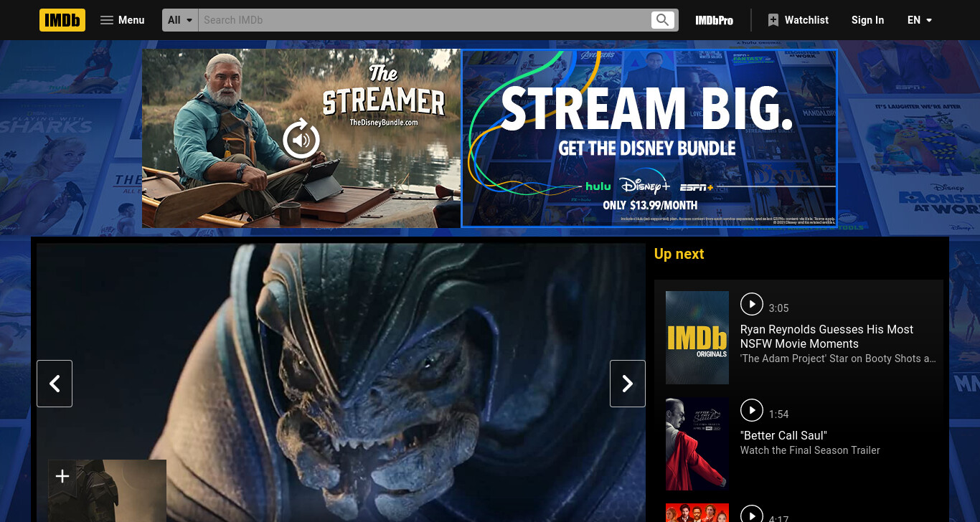The height and width of the screenshot is (522, 980).
Task: Open the Watchlist
Action: pos(798,20)
